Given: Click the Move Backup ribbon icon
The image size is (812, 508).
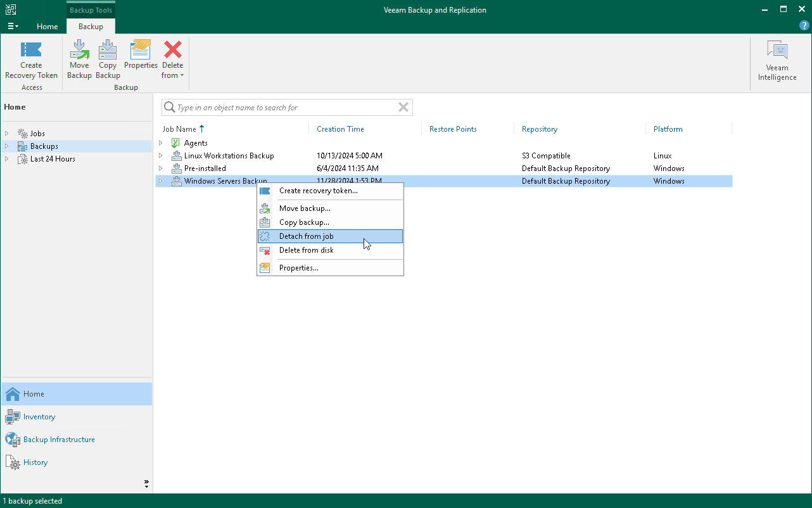Looking at the screenshot, I should point(79,60).
